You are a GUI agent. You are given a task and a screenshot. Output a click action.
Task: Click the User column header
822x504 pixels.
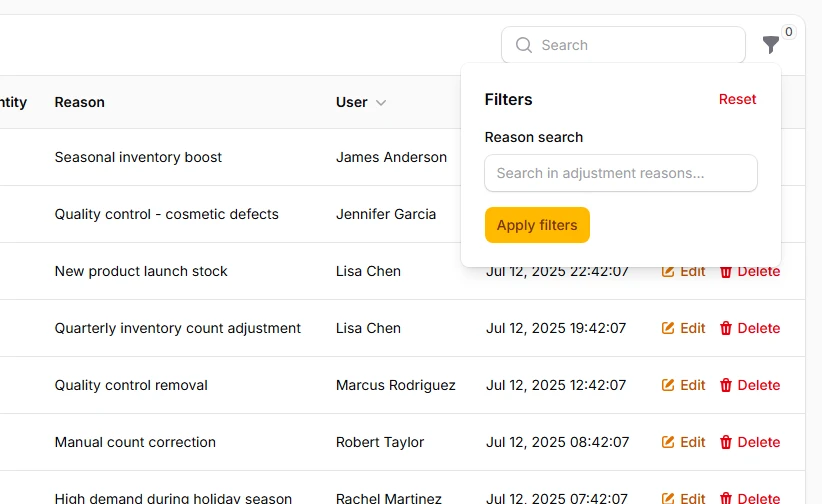click(351, 102)
